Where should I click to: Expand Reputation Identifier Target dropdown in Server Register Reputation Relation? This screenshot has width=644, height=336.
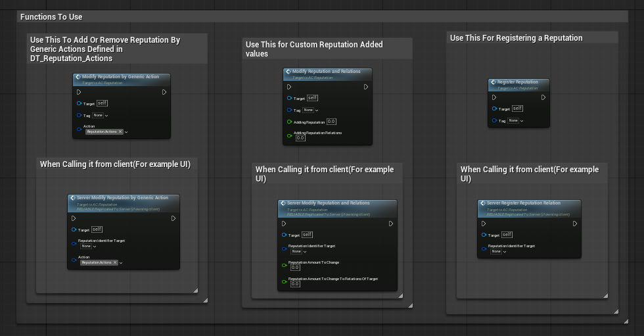497,251
